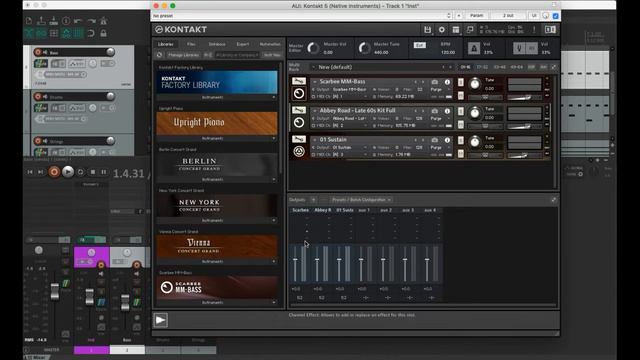Toggle mute button on 01 Sustain
The height and width of the screenshot is (360, 640).
click(461, 153)
